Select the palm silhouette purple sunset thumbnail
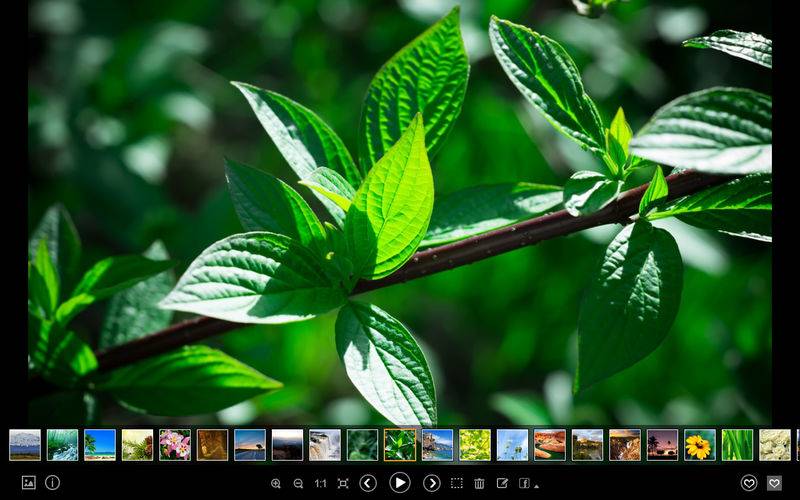 pyautogui.click(x=662, y=445)
